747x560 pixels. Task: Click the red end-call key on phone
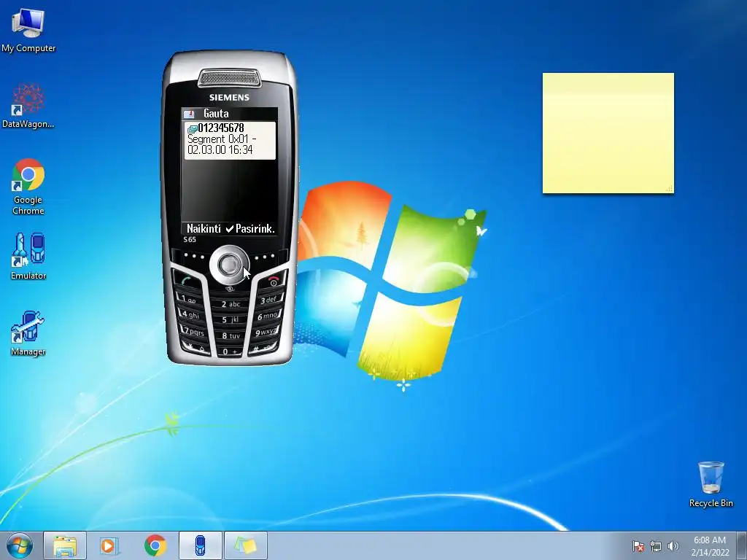pyautogui.click(x=273, y=279)
